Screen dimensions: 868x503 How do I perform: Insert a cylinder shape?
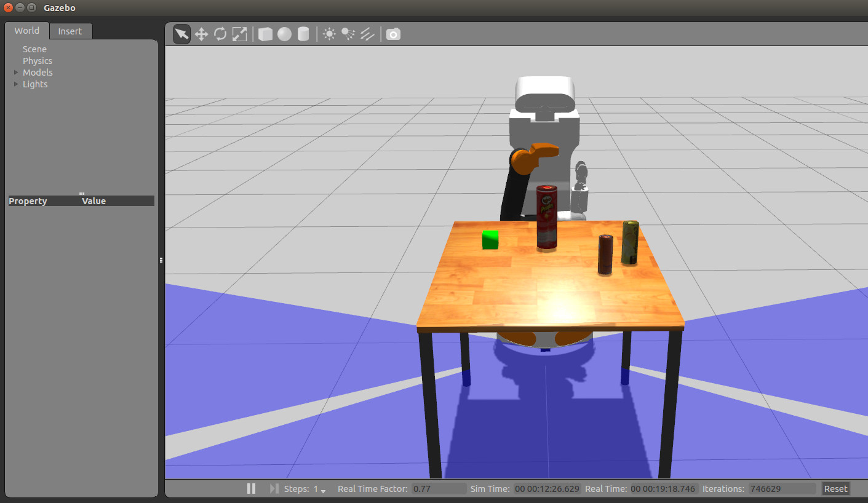pos(303,34)
